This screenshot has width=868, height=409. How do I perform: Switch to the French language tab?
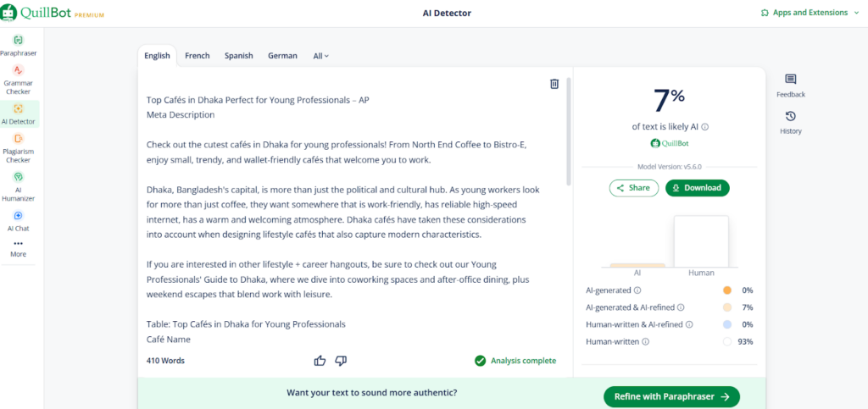pos(198,56)
